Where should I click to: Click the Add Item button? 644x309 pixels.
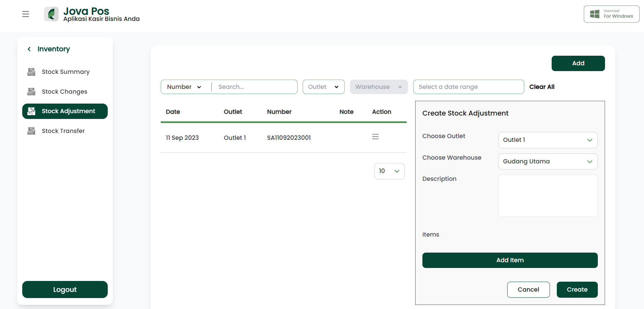click(510, 260)
